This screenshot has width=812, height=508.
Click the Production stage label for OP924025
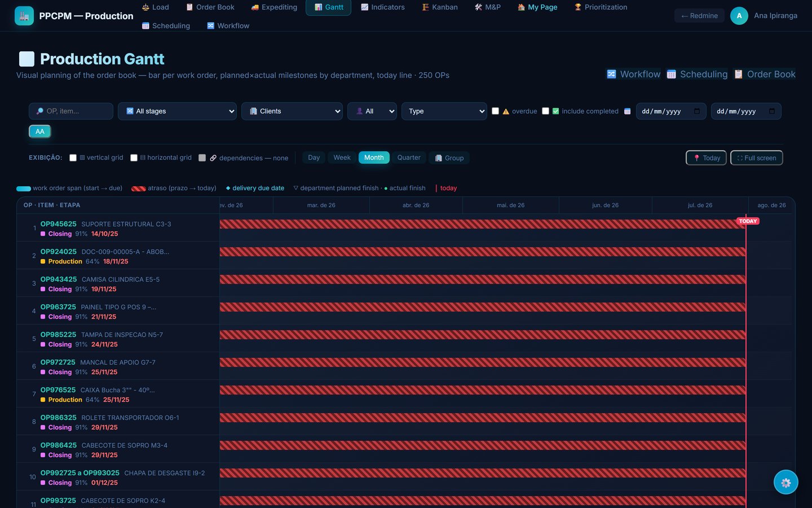65,261
